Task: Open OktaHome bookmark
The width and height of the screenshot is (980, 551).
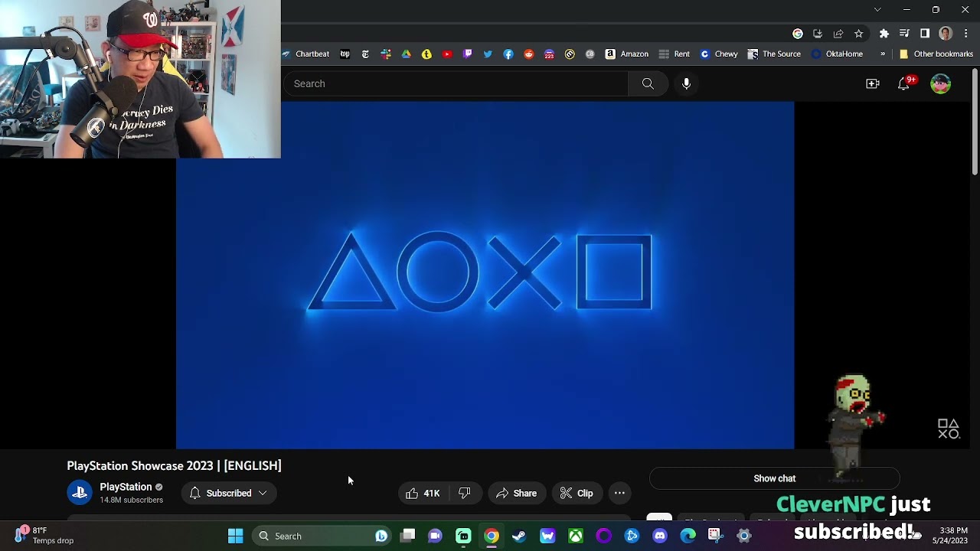Action: click(x=836, y=54)
